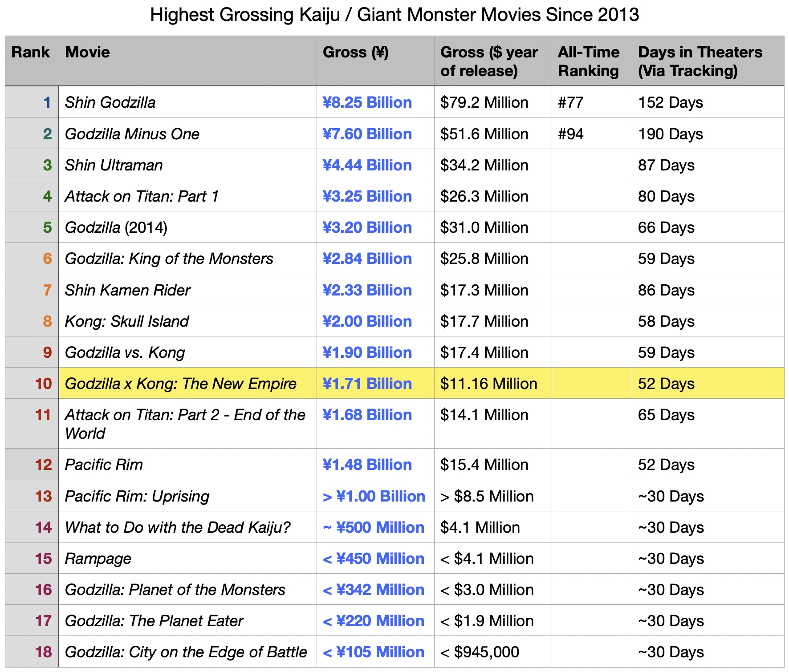Click the "$11.16 Million" dollar gross

point(489,384)
